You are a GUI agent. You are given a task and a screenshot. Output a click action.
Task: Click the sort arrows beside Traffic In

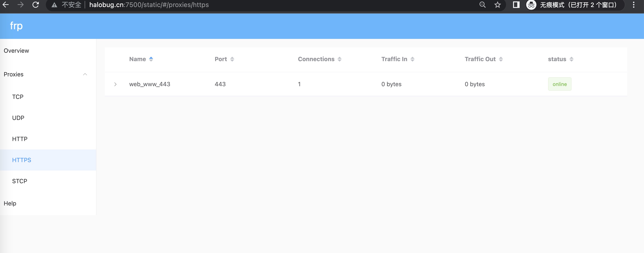(412, 59)
